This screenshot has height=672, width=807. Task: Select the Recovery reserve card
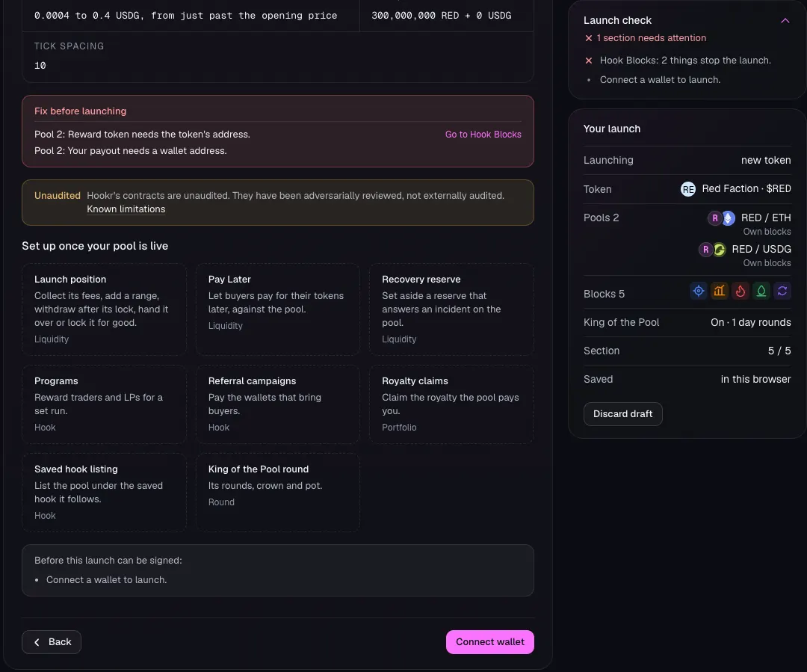pos(451,309)
